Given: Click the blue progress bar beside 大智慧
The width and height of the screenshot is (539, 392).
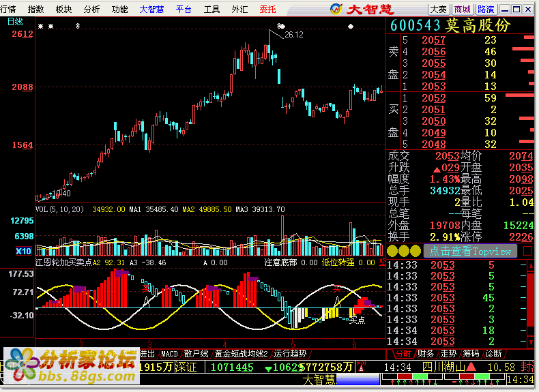Looking at the screenshot, I should [x=358, y=380].
